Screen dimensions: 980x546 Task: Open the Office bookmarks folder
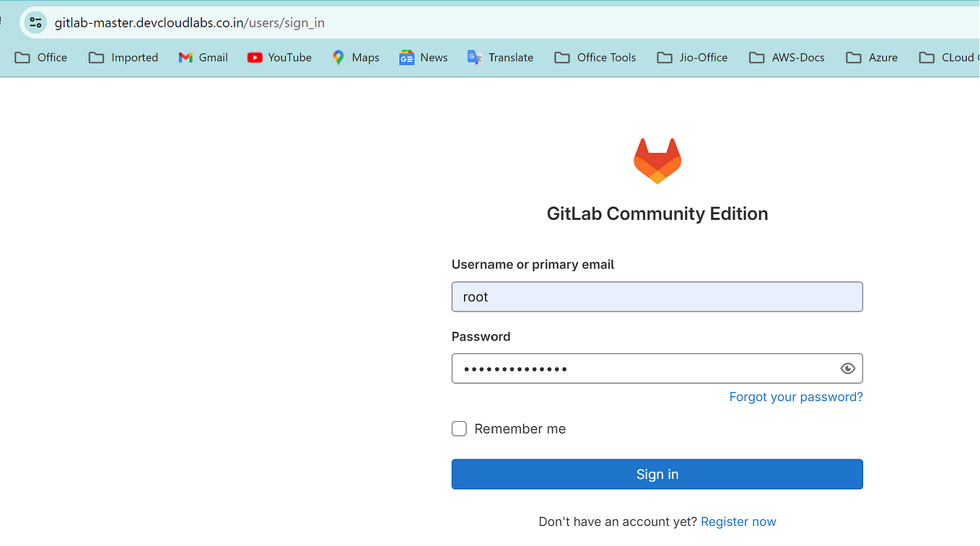(41, 58)
